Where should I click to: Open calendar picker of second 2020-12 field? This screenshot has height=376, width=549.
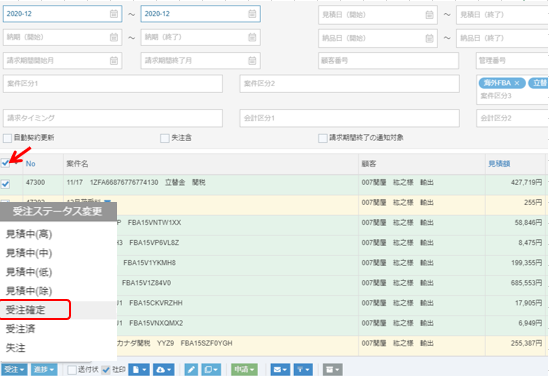(252, 14)
